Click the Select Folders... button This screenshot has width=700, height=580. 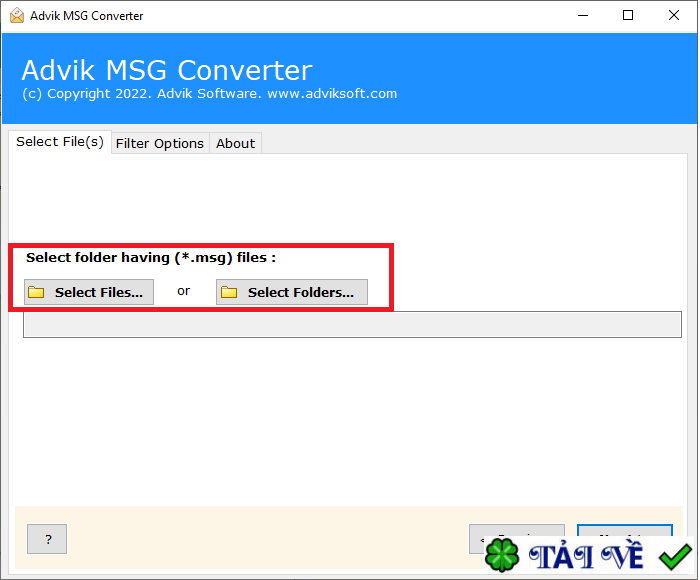(x=292, y=292)
